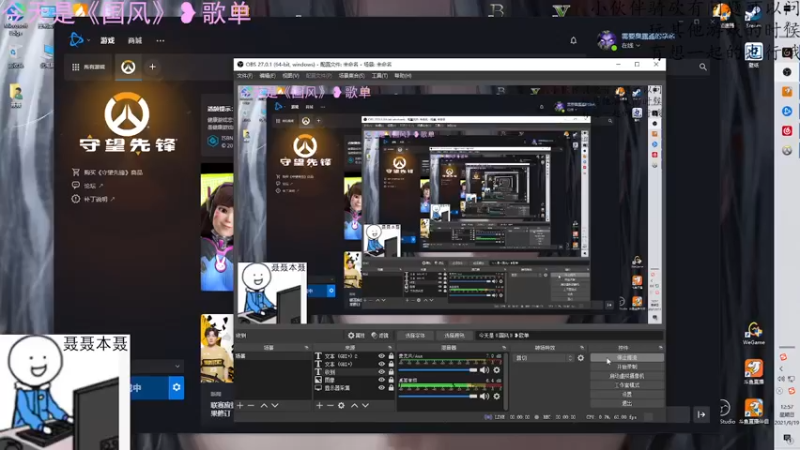Move the selected source down
Viewport: 800px width, 450px height.
pyautogui.click(x=365, y=405)
